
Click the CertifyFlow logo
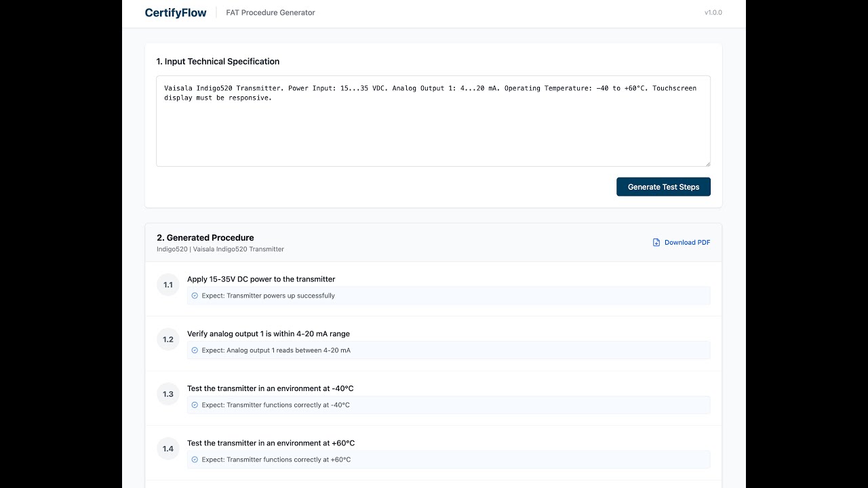click(x=176, y=12)
